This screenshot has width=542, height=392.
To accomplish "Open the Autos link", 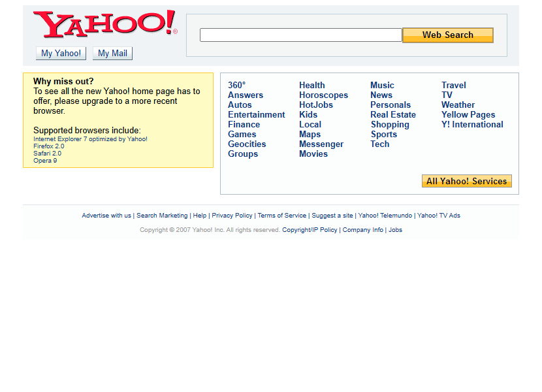I will pyautogui.click(x=240, y=105).
